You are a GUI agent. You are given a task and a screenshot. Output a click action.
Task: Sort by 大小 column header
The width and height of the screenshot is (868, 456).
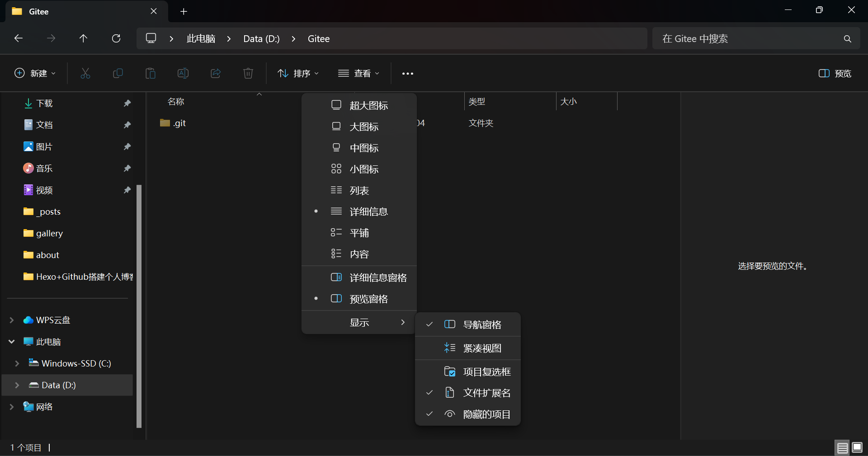pos(569,102)
